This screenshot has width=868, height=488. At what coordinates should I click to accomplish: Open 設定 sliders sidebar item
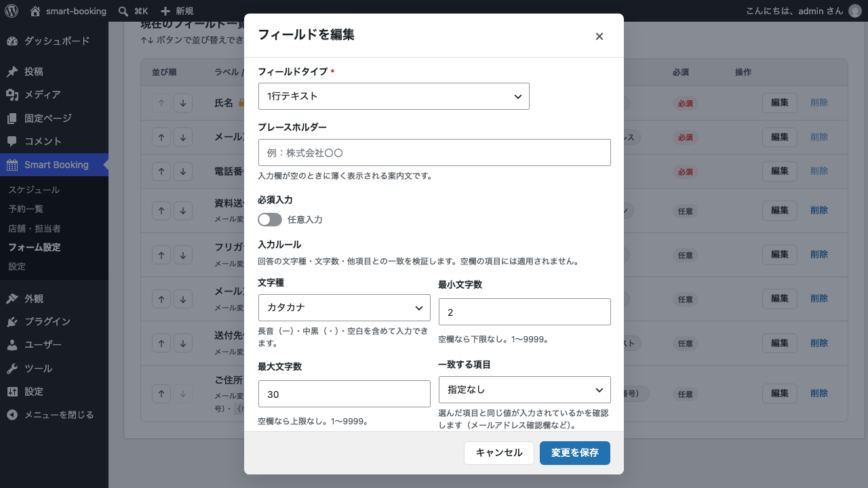click(x=54, y=391)
